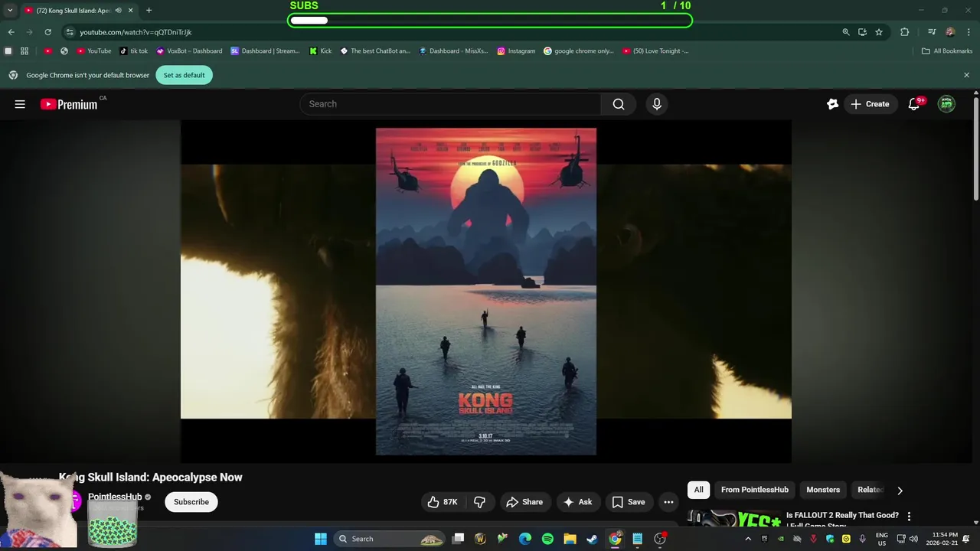Image resolution: width=980 pixels, height=551 pixels.
Task: Open Chrome apps grid in bookmarks bar
Action: 24,51
